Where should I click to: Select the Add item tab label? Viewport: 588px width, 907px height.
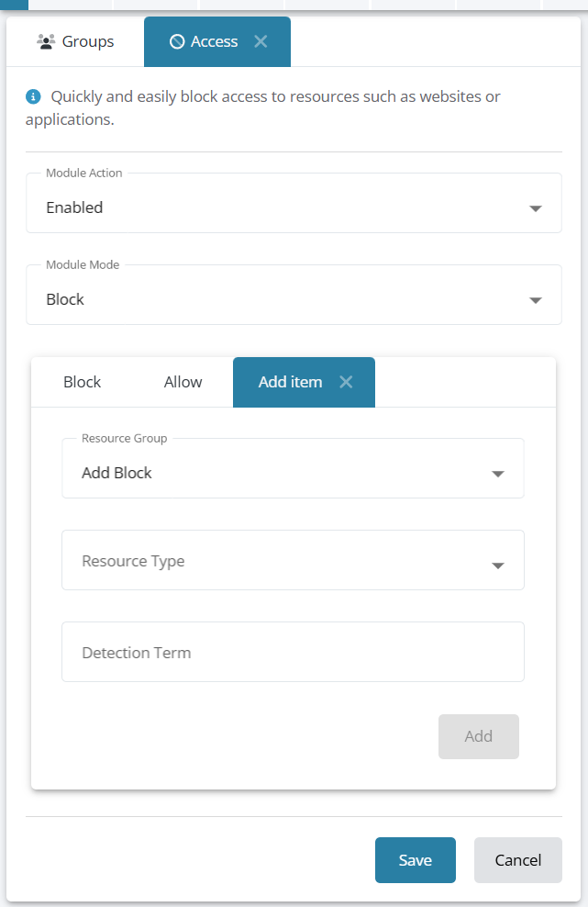click(290, 382)
